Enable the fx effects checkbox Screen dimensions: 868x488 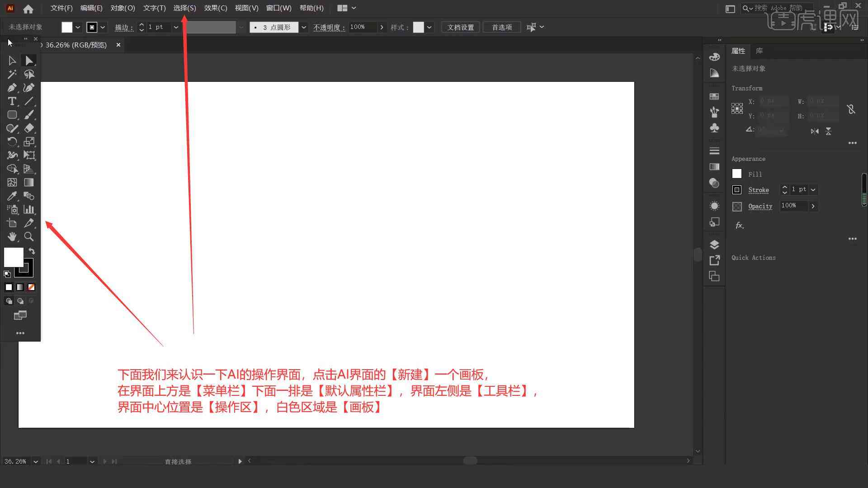click(x=739, y=225)
